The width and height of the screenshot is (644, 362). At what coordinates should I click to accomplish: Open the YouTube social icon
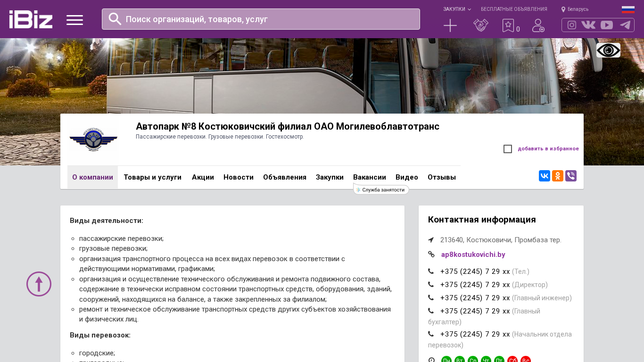[607, 25]
